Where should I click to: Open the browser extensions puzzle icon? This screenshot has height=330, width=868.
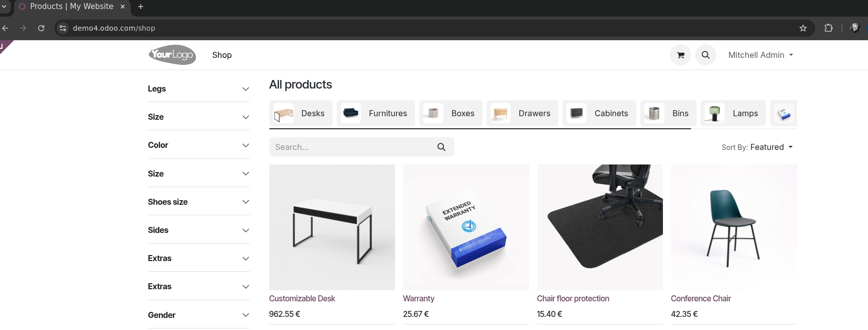click(x=828, y=28)
